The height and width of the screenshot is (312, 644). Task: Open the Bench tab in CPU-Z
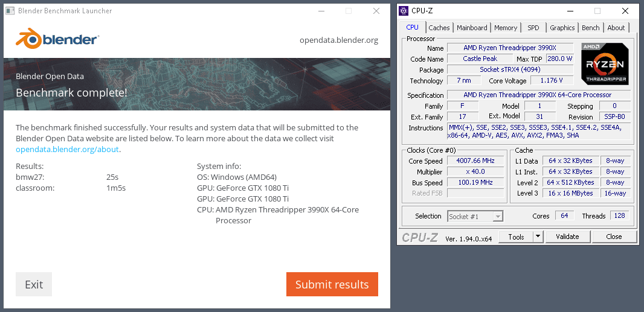(x=591, y=28)
